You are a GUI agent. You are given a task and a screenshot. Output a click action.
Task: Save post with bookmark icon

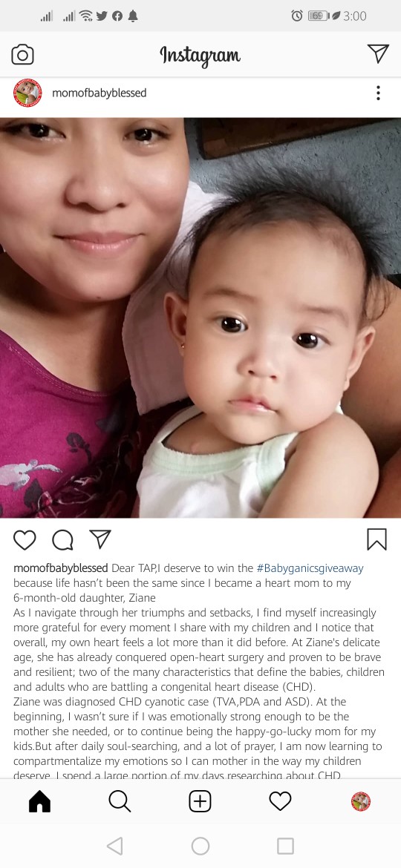pos(376,539)
